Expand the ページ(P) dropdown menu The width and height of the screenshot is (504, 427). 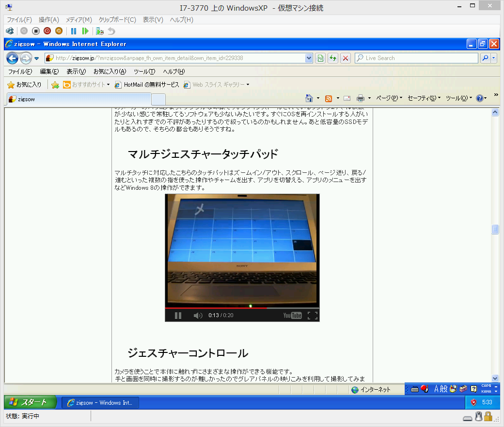tap(389, 98)
